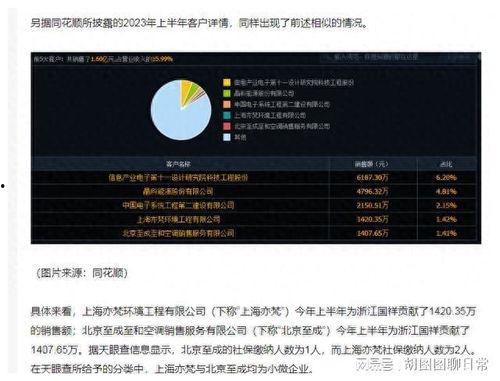
Task: Click the green slice of the pie chart
Action: pyautogui.click(x=193, y=91)
